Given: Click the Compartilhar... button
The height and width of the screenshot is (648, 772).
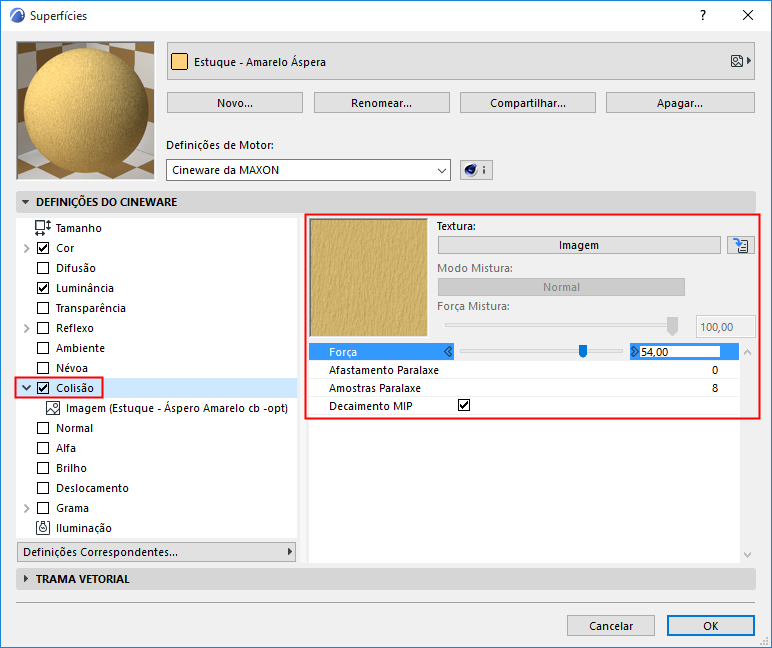Looking at the screenshot, I should (528, 103).
